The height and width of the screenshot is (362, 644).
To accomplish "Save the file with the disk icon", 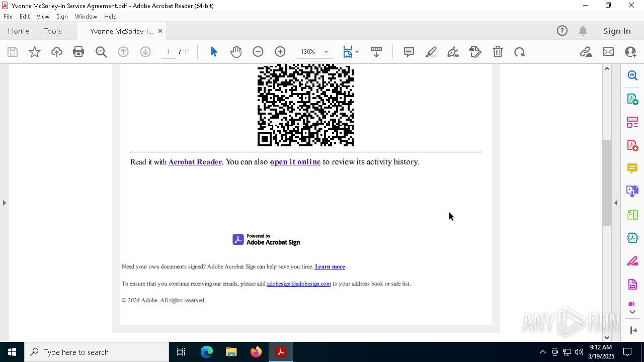I will coord(13,52).
